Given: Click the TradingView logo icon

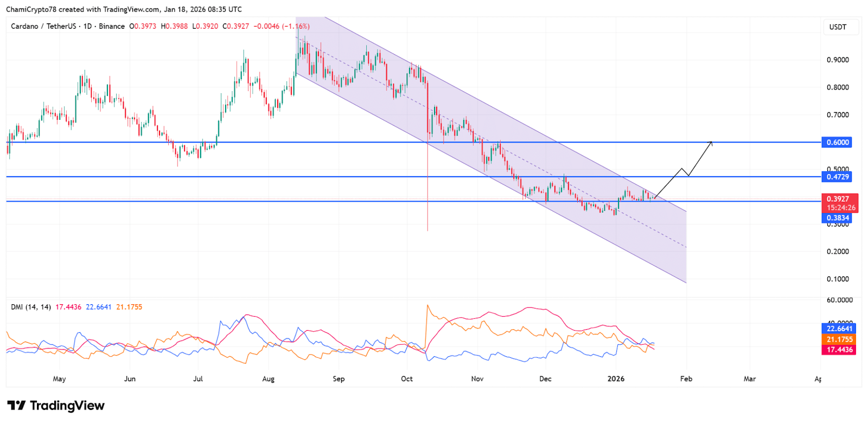Looking at the screenshot, I should click(16, 406).
